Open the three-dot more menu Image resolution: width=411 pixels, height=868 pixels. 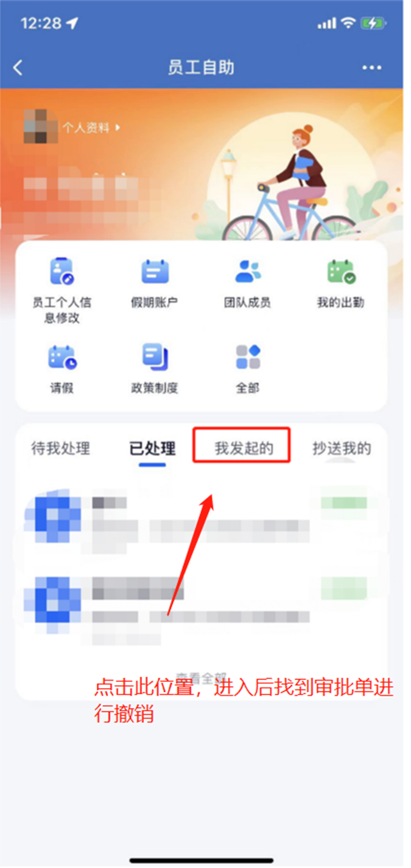coord(372,68)
